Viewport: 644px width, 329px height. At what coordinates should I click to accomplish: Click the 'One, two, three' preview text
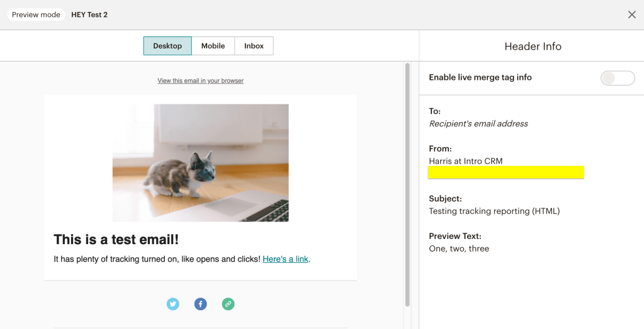click(x=459, y=248)
